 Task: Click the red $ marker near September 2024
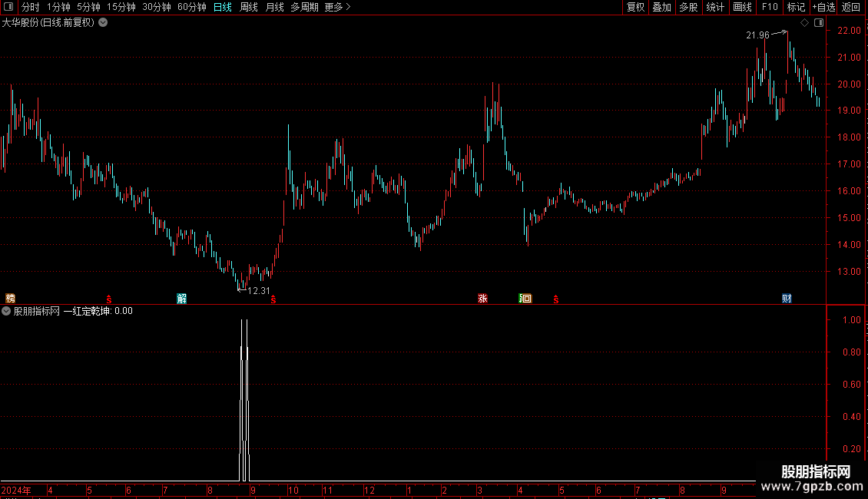273,299
